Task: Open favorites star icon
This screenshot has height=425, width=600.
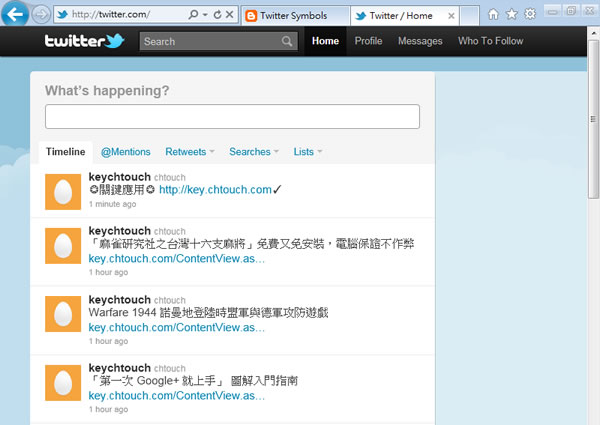Action: point(512,15)
